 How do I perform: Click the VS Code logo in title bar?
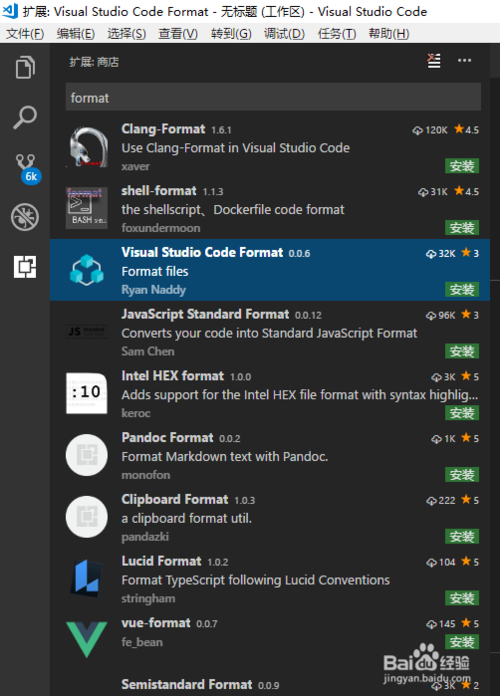tap(10, 11)
